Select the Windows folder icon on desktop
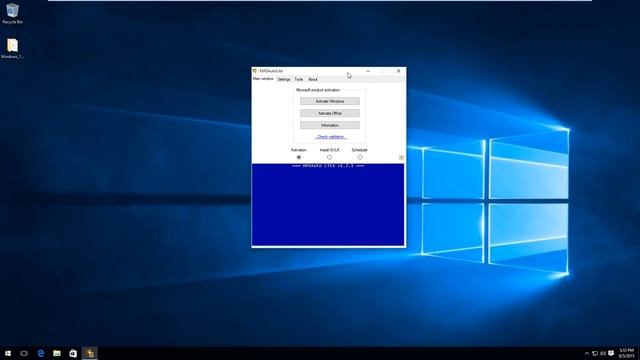The width and height of the screenshot is (640, 360). [12, 48]
